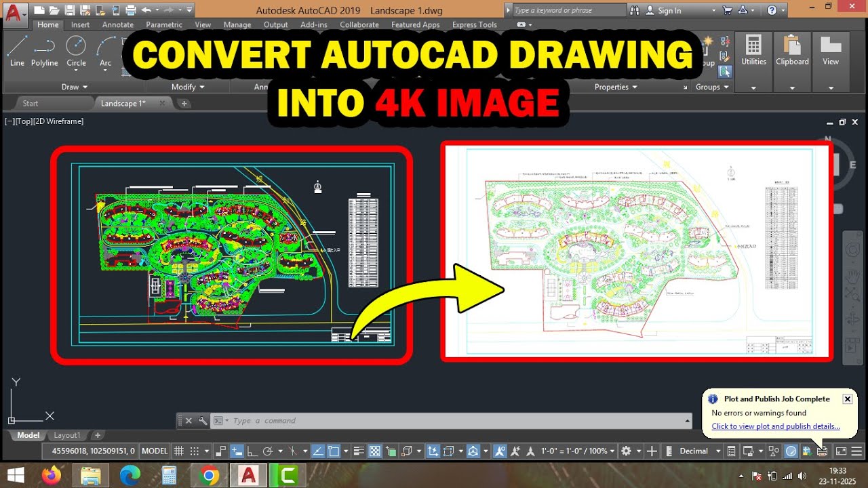Click the wrench icon beside command line
868x488 pixels.
tap(202, 421)
